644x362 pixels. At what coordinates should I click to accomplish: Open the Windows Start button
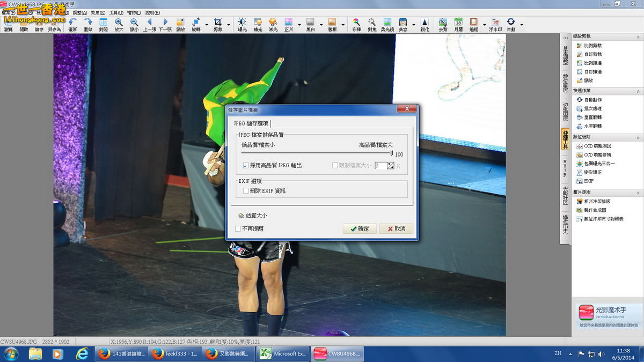[11, 353]
